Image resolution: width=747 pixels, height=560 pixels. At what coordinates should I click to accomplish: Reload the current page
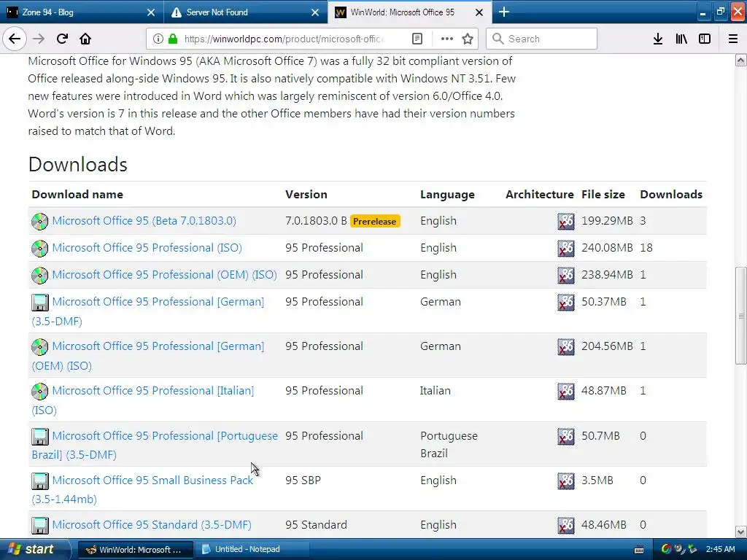62,39
